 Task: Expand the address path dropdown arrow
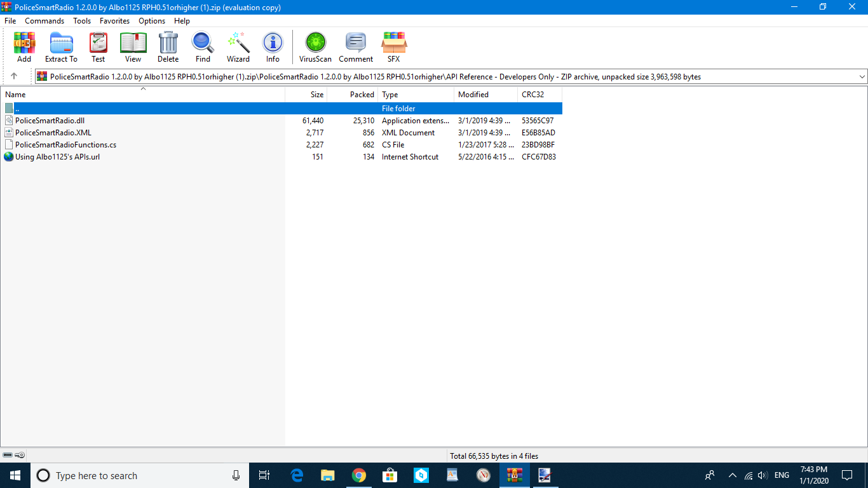pos(862,77)
